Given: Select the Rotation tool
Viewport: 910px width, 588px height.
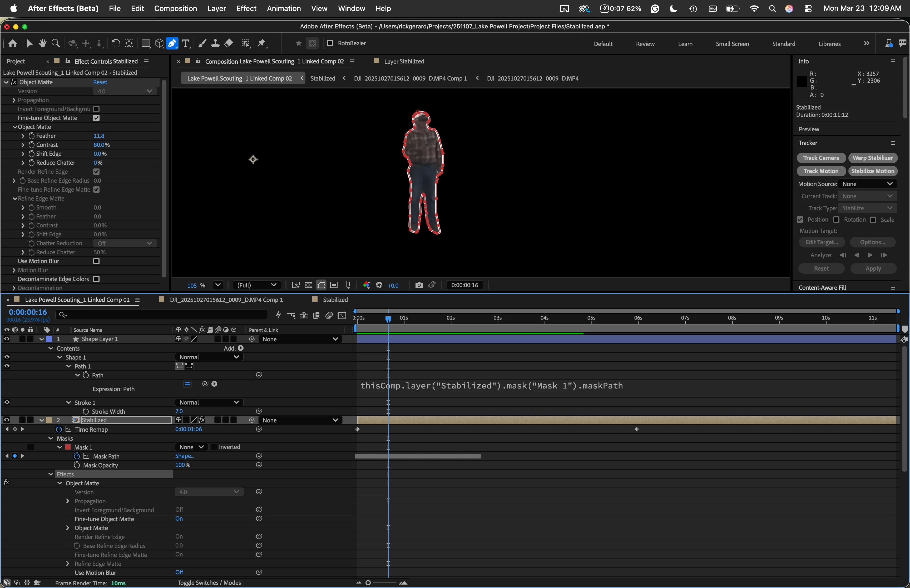Looking at the screenshot, I should tap(115, 43).
